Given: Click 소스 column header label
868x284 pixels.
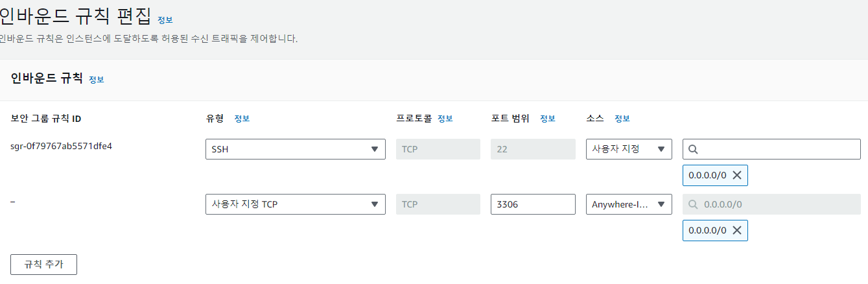Looking at the screenshot, I should (x=595, y=119).
